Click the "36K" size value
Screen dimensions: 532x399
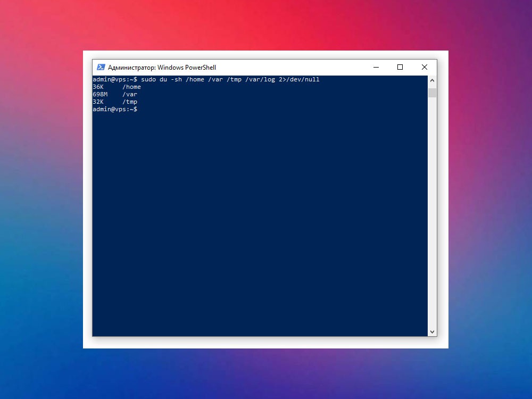click(98, 87)
